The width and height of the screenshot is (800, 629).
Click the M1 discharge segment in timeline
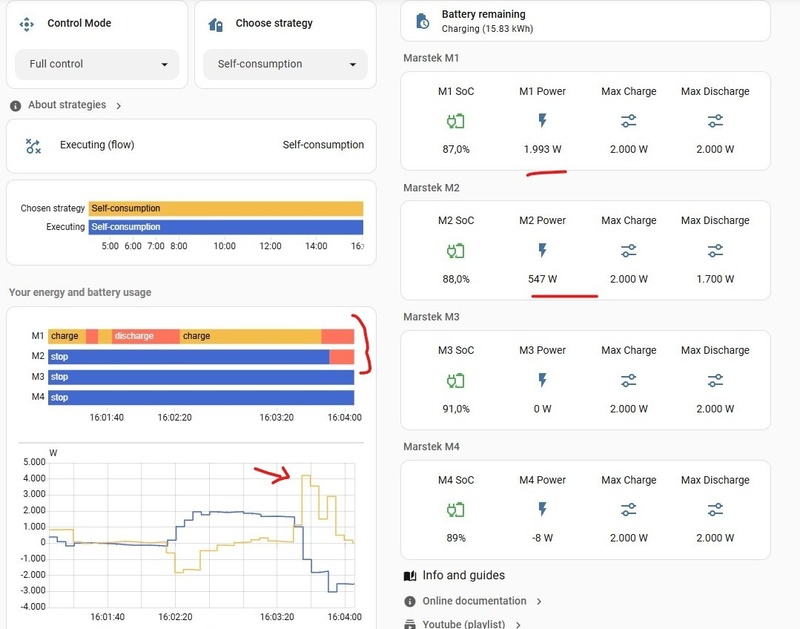coord(145,336)
